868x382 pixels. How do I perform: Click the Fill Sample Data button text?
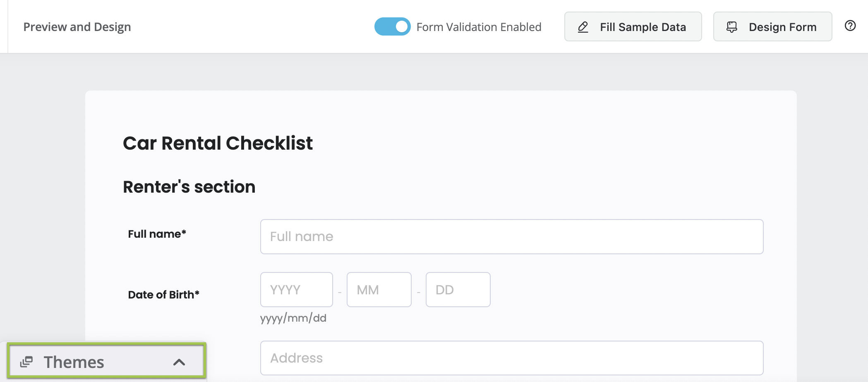(x=643, y=27)
